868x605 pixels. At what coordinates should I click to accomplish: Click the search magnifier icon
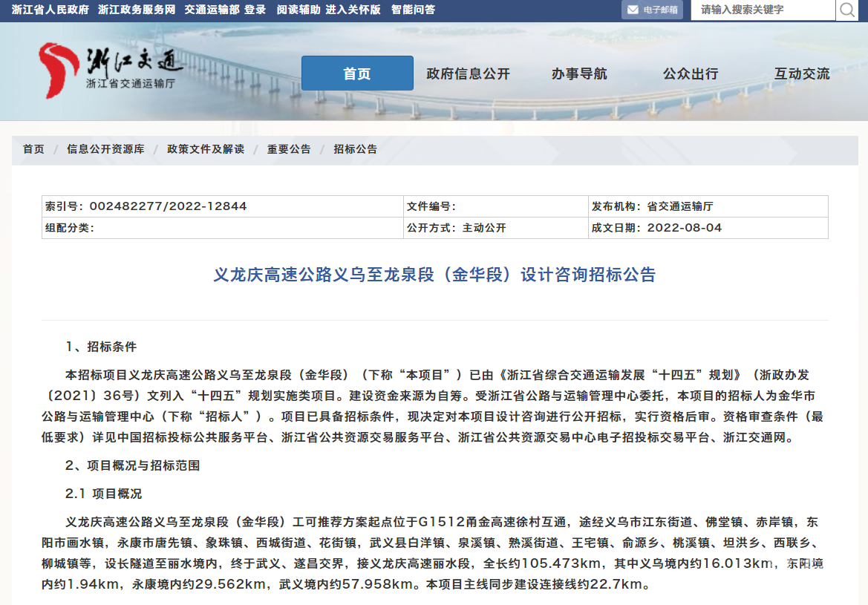point(846,10)
